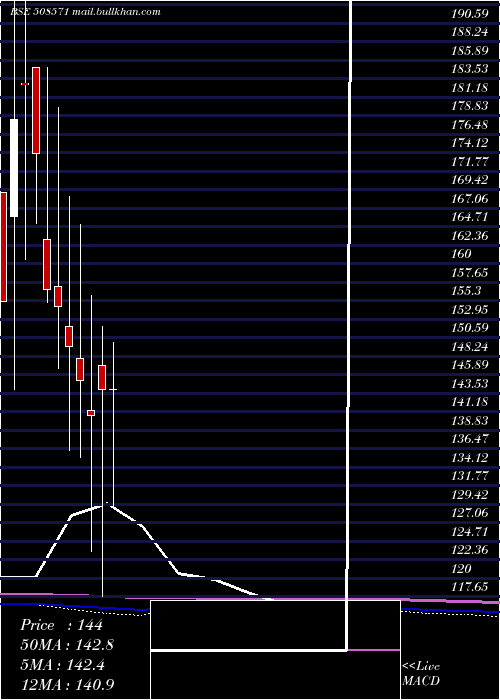Select the 169.42 price axis label
Image resolution: width=500 pixels, height=700 pixels.
click(470, 180)
